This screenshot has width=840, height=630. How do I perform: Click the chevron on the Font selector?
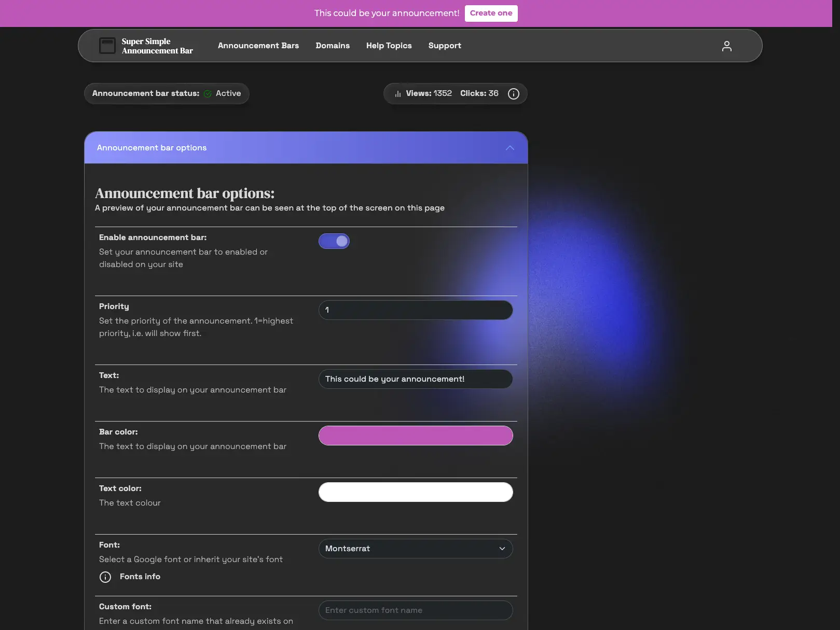click(501, 548)
